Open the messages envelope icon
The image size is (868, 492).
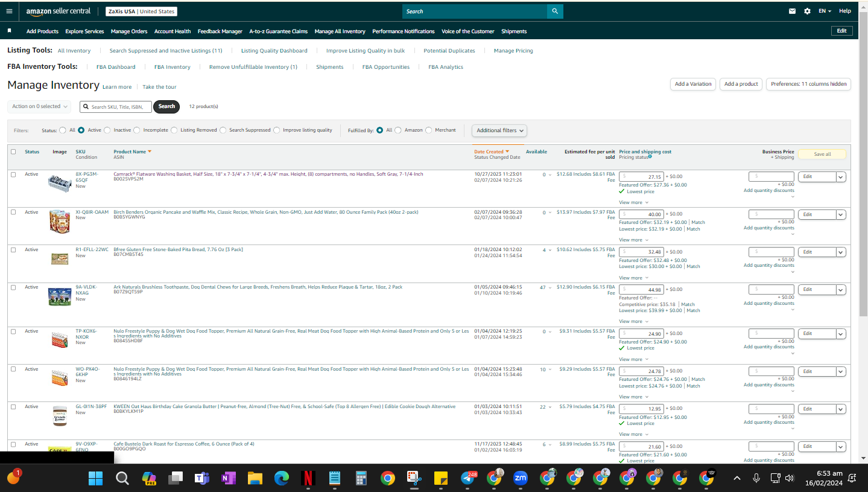pos(793,11)
